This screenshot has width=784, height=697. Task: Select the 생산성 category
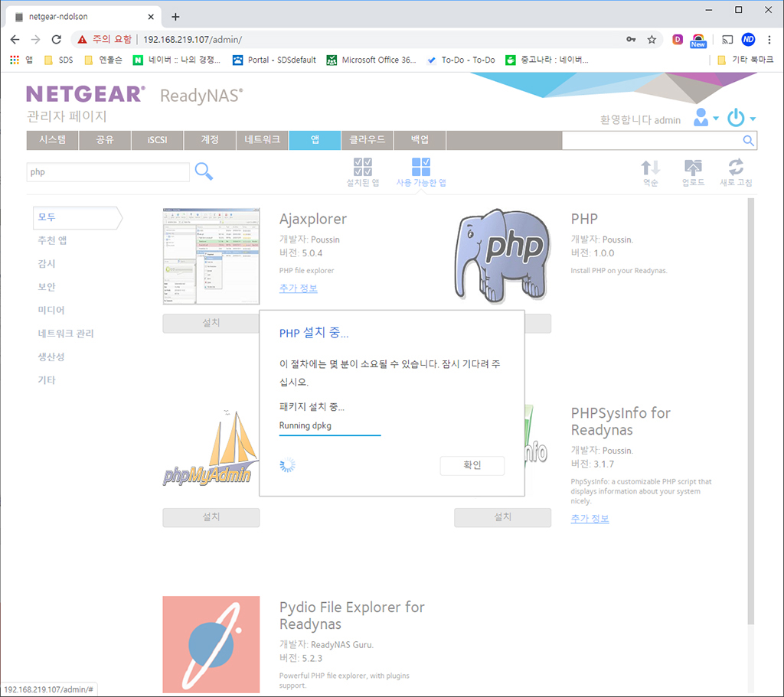[x=51, y=357]
